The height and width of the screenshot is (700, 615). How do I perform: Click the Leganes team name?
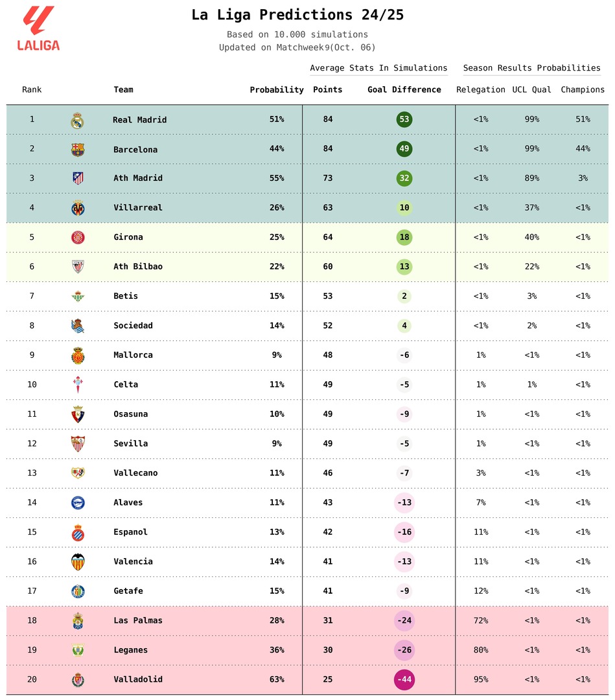click(x=130, y=650)
